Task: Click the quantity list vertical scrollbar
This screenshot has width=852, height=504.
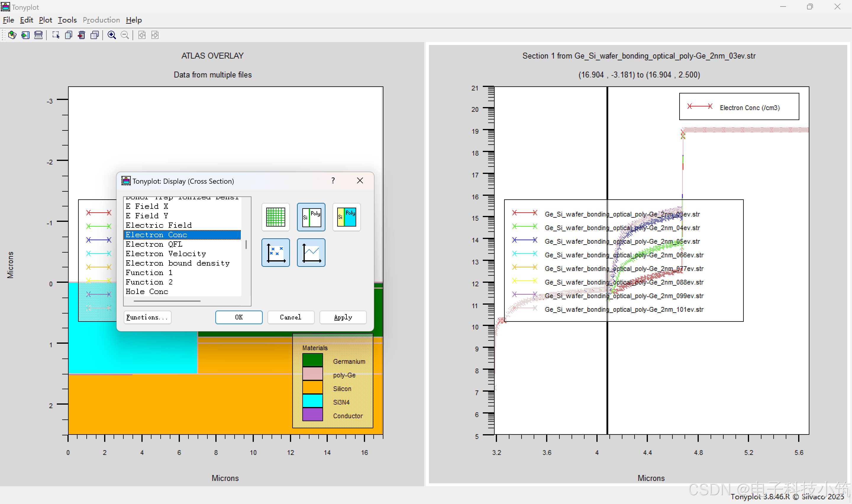Action: coord(246,245)
